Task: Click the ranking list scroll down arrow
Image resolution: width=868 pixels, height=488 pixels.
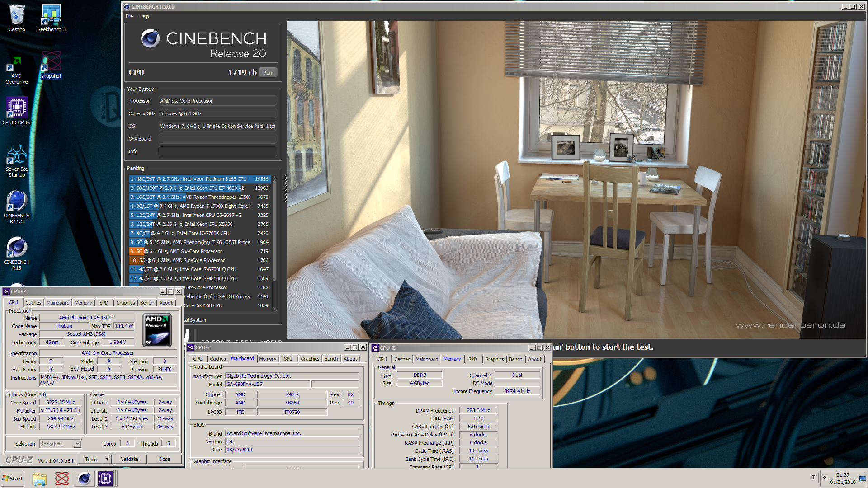Action: [274, 310]
